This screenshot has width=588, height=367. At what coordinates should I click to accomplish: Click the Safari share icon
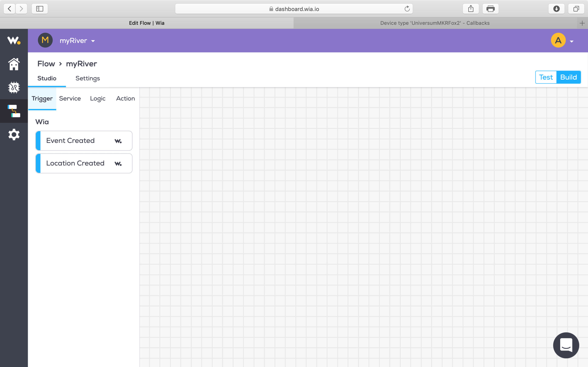[471, 9]
